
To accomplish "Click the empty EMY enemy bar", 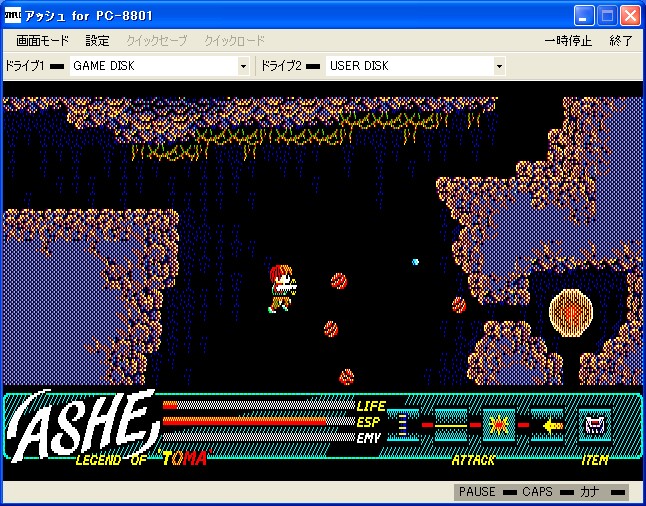I will pos(259,437).
